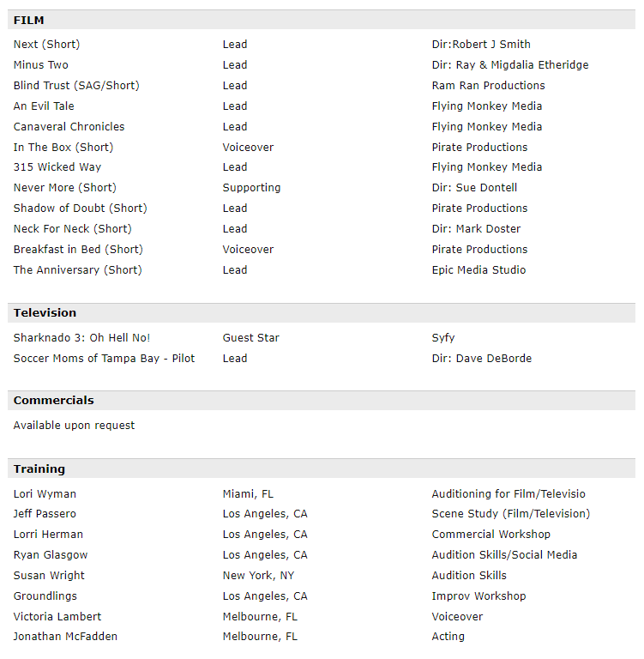Select the Jonathan McFadden training entry

pyautogui.click(x=65, y=637)
